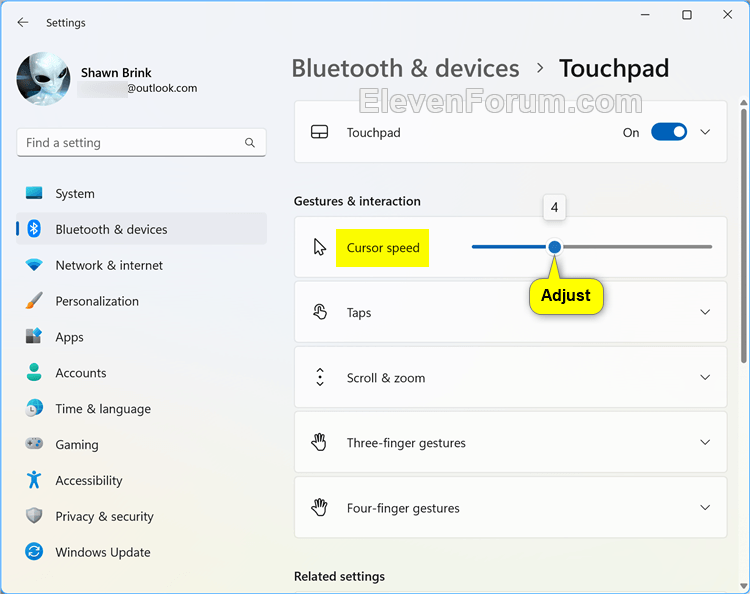Open Network & internet settings
Viewport: 750px width, 594px height.
[x=142, y=265]
